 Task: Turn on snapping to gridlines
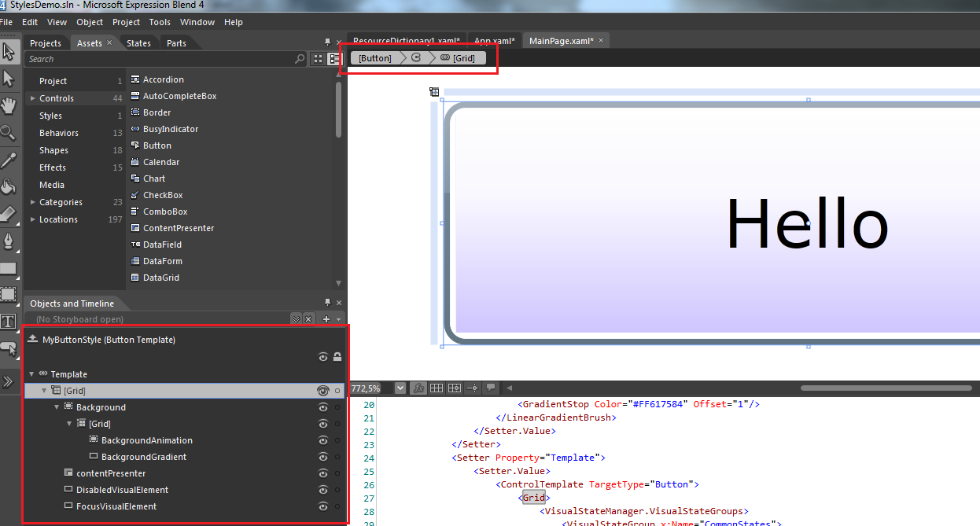pos(455,388)
